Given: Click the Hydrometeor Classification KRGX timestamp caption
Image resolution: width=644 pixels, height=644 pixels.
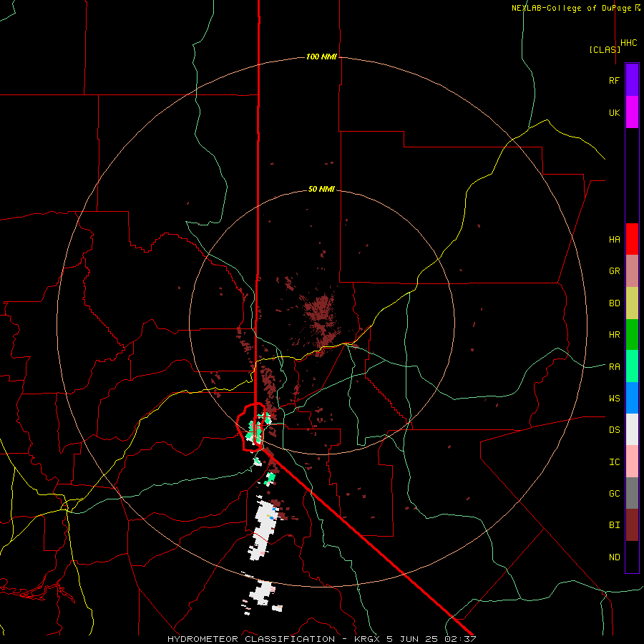Looking at the screenshot, I should click(x=321, y=639).
